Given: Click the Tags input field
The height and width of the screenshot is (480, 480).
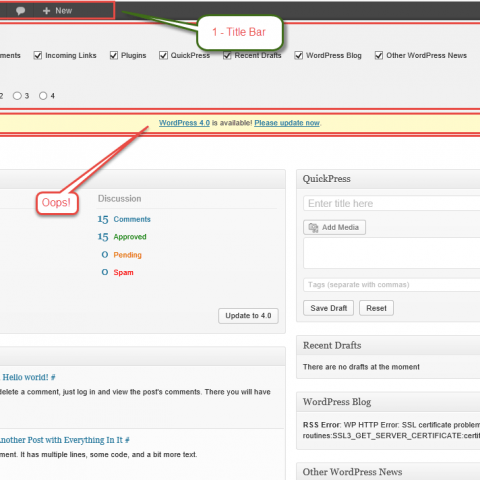Looking at the screenshot, I should (x=392, y=285).
